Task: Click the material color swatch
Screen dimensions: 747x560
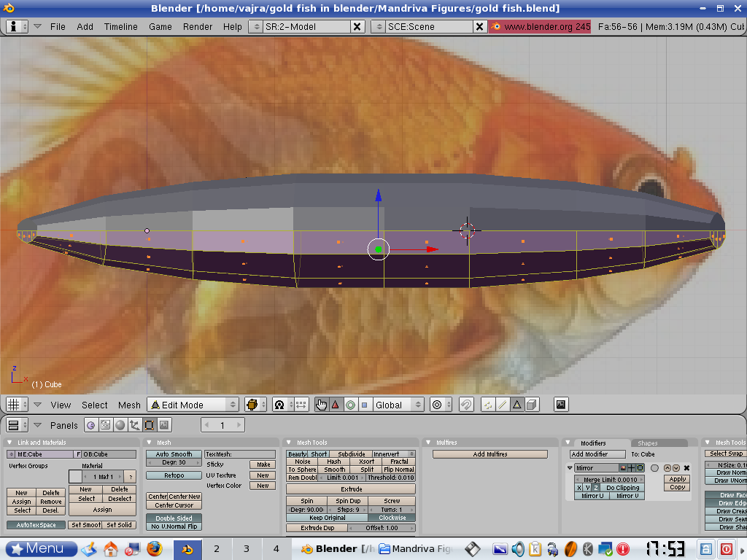Action: tap(76, 476)
